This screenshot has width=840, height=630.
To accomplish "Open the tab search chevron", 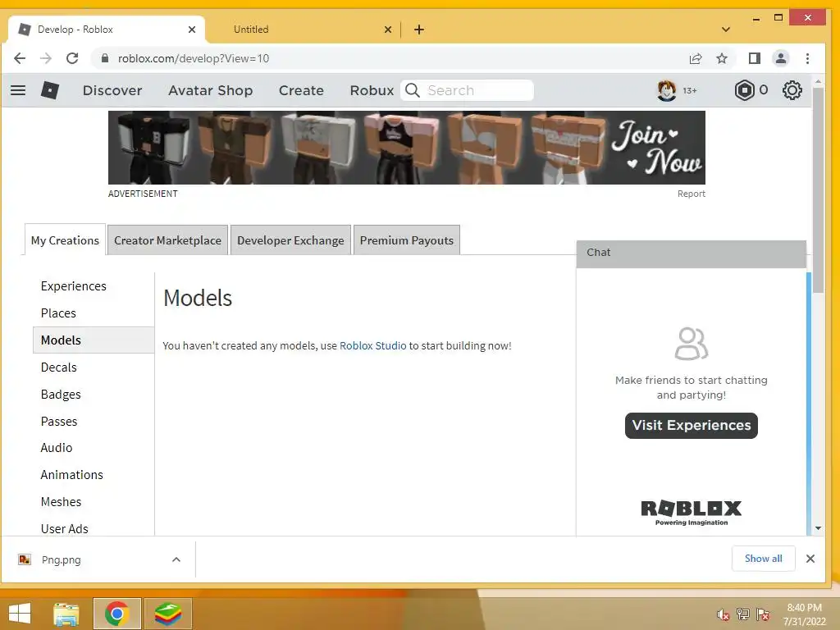I will (726, 30).
